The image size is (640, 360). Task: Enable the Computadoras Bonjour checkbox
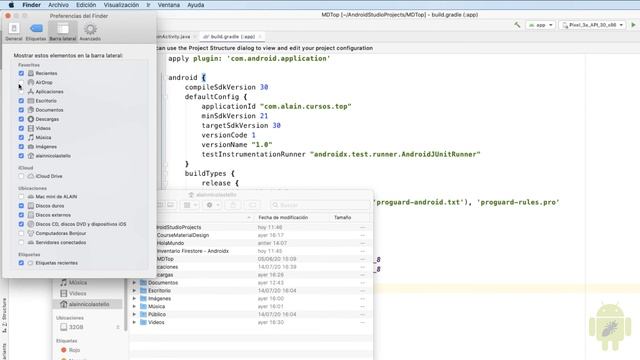[x=21, y=233]
